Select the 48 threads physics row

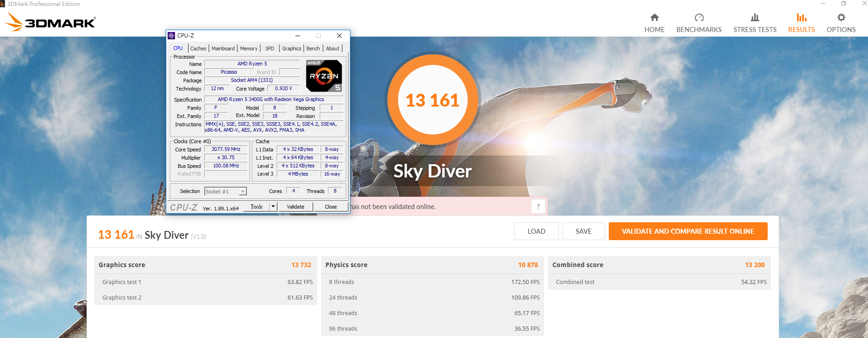coord(432,313)
